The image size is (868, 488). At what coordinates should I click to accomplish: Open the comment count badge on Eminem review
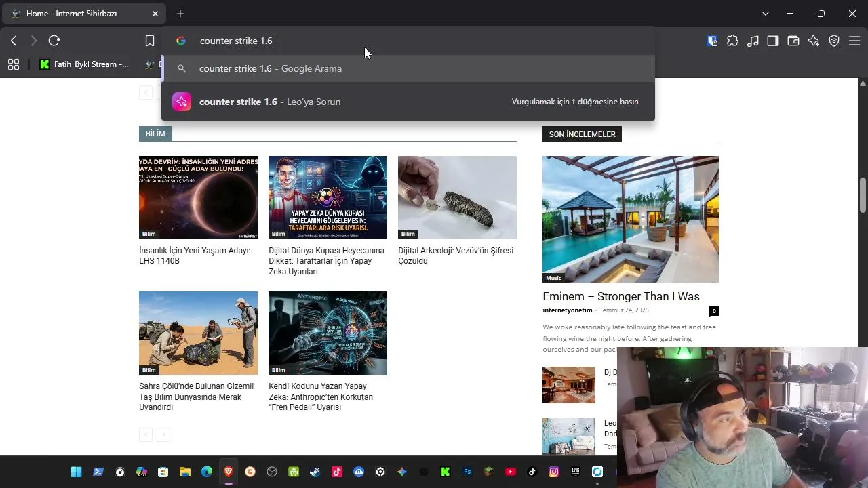(714, 311)
